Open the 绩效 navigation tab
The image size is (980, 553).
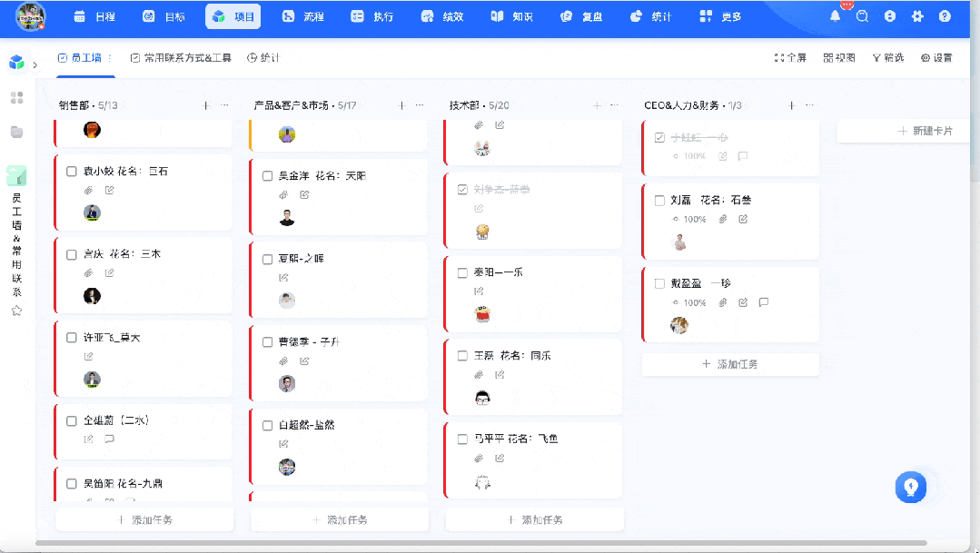442,16
